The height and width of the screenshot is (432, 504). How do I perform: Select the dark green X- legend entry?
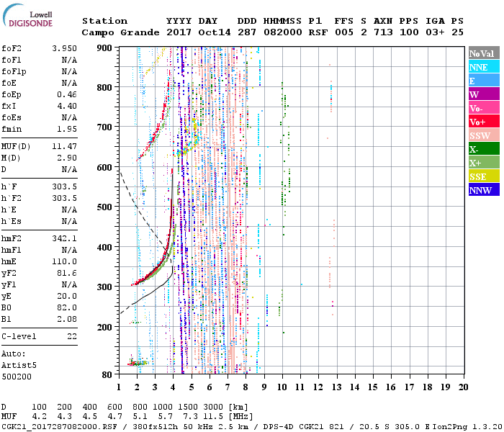coord(482,150)
